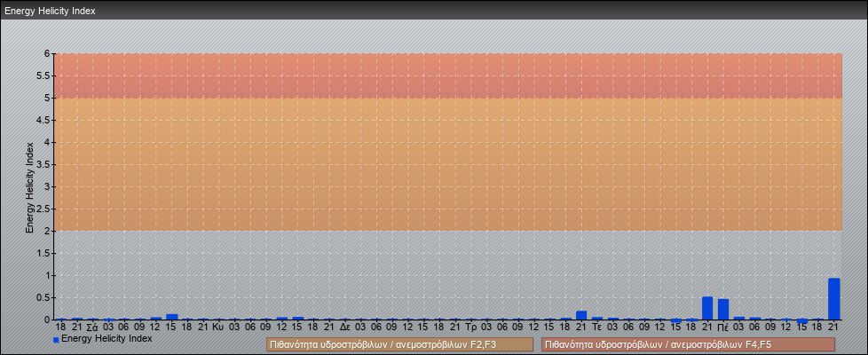Click the y-axis value 1
The width and height of the screenshot is (868, 355).
click(x=48, y=275)
